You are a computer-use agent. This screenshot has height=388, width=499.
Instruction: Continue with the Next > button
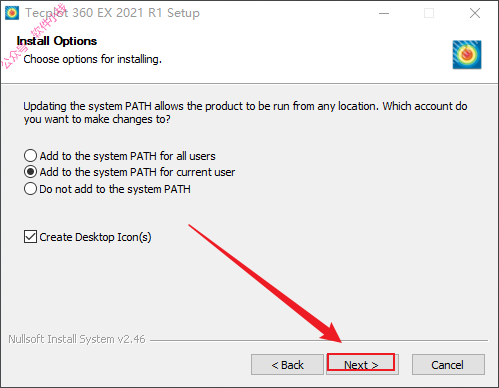click(x=362, y=364)
